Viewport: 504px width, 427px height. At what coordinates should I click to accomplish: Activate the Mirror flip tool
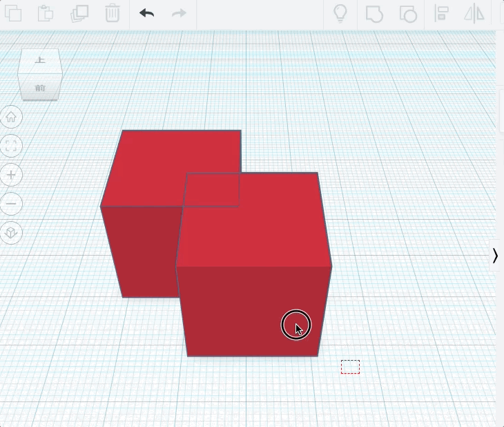coord(474,14)
